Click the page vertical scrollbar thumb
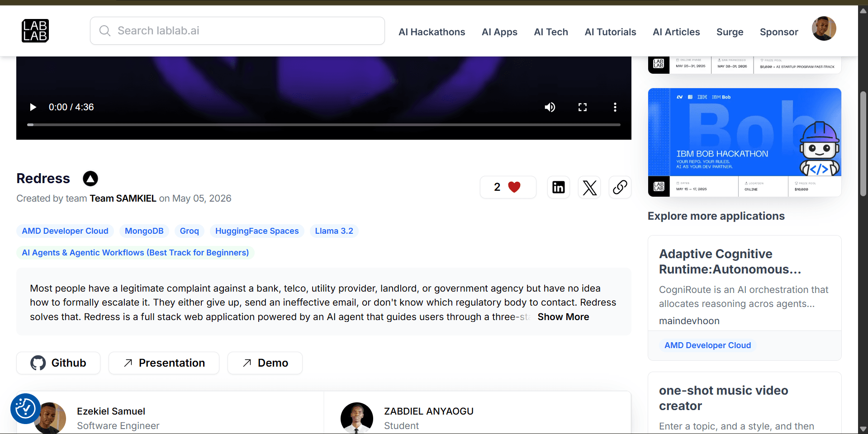 (863, 144)
